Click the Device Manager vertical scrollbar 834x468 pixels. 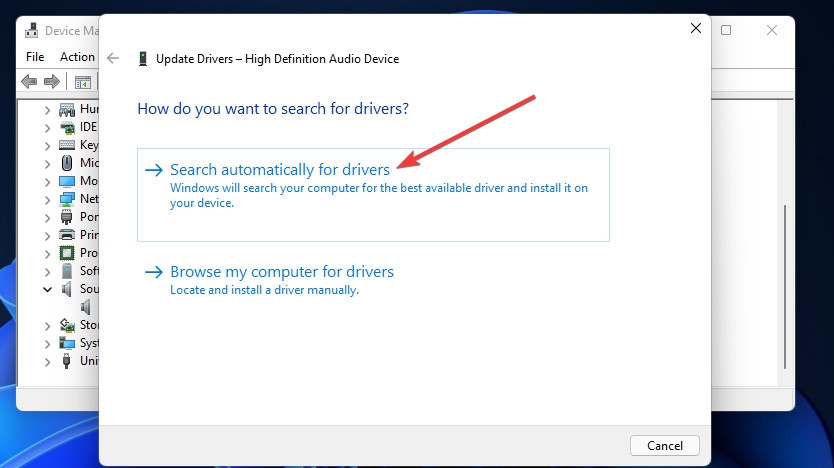tap(785, 250)
